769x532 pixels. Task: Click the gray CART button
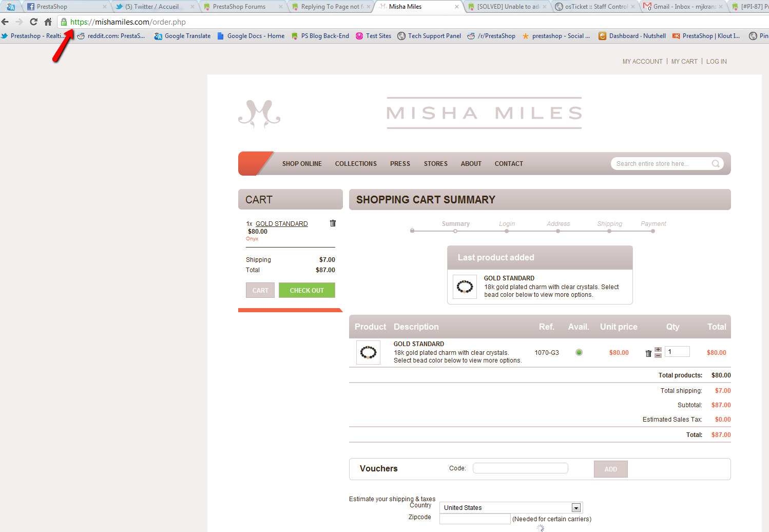[x=260, y=290]
